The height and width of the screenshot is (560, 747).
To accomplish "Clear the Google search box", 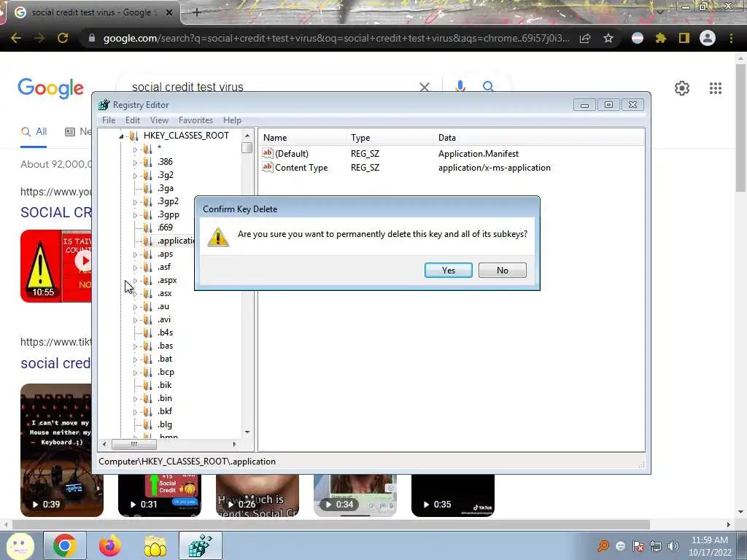I will [424, 87].
